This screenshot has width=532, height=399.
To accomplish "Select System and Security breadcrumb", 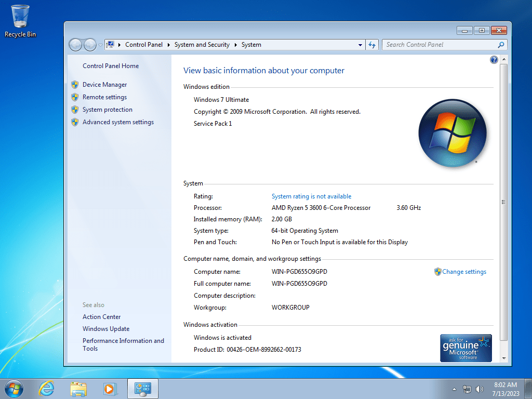I will pos(202,45).
